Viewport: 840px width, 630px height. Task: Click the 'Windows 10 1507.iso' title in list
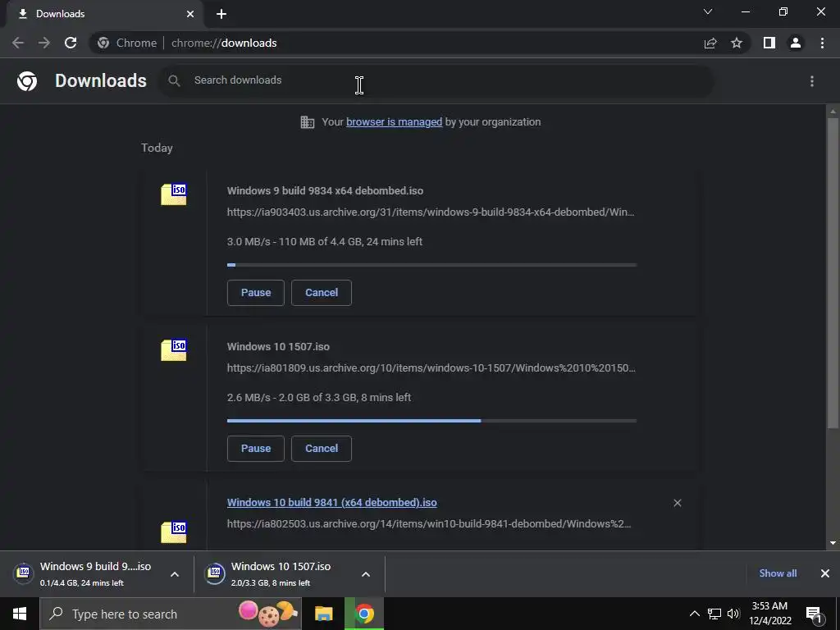(278, 347)
